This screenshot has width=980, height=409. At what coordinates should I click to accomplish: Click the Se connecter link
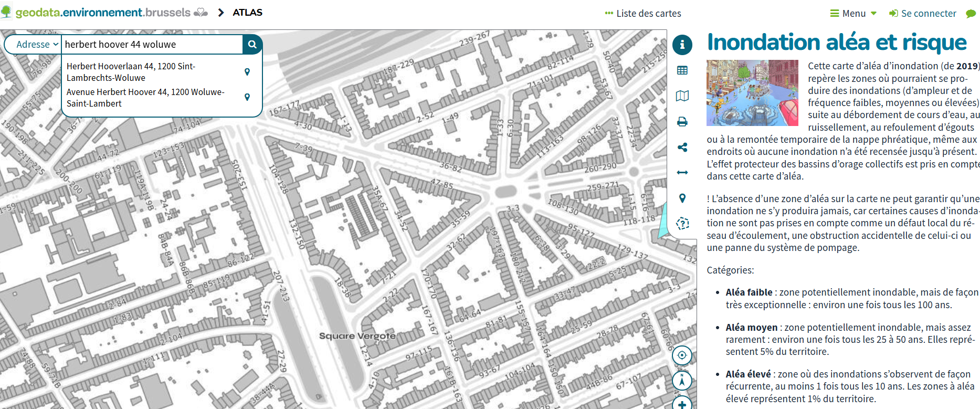[x=922, y=14]
